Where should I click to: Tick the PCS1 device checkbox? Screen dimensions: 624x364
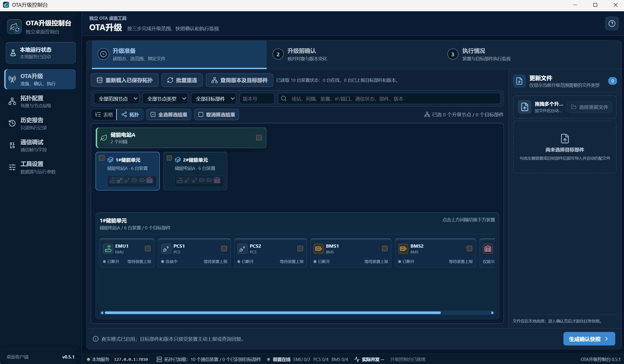click(x=224, y=248)
